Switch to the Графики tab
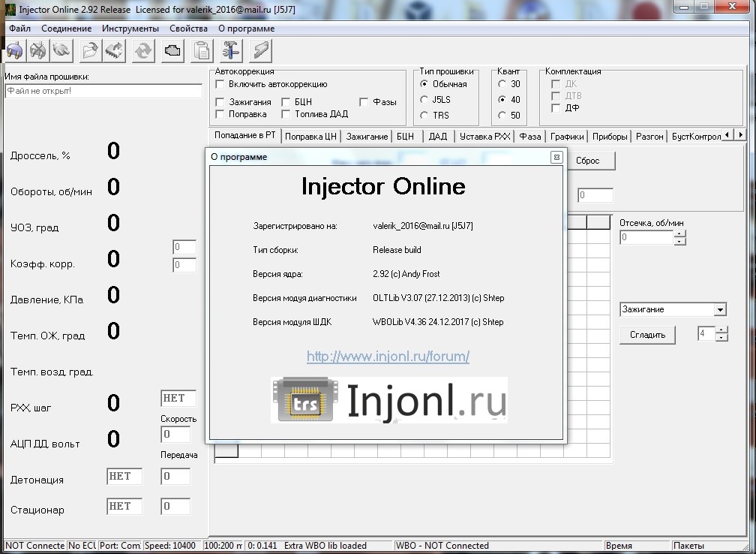756x554 pixels. 567,137
